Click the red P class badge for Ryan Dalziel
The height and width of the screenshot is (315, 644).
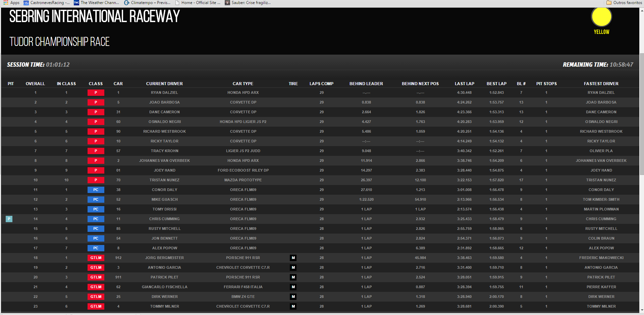pyautogui.click(x=96, y=92)
